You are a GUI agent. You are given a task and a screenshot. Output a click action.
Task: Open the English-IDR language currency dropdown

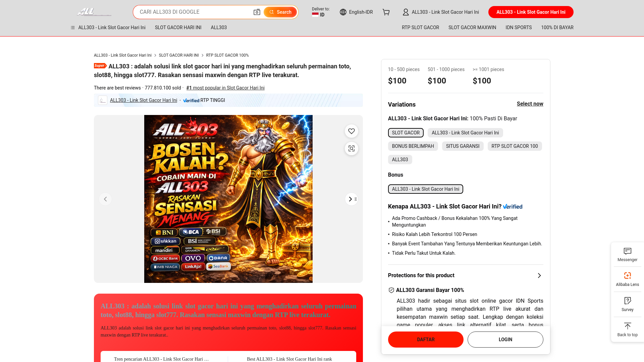tap(356, 12)
